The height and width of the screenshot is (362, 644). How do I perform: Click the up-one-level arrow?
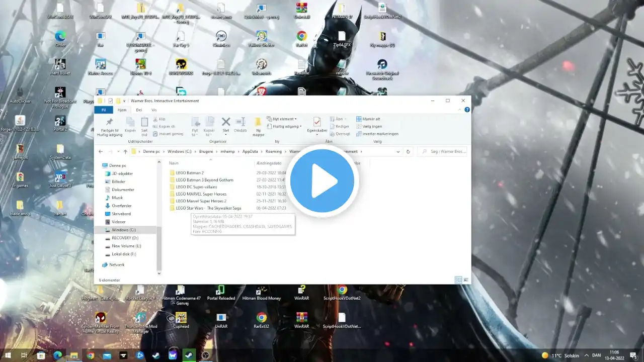click(x=125, y=151)
